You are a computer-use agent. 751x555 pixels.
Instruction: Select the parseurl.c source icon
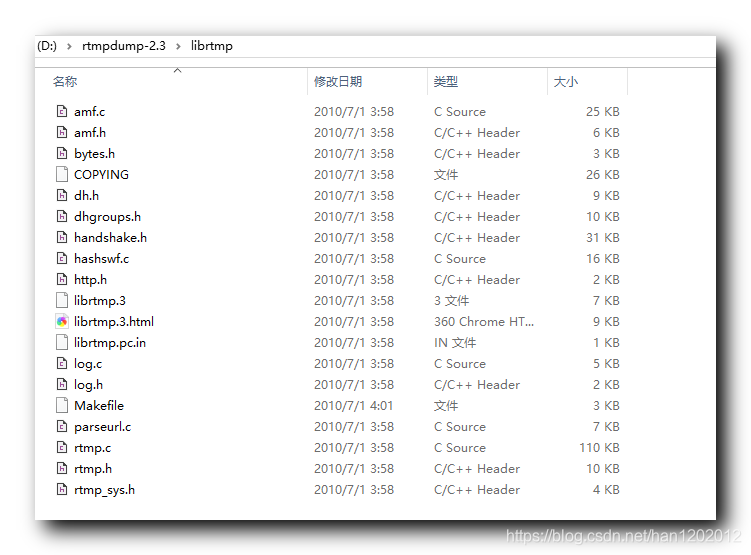pos(62,427)
